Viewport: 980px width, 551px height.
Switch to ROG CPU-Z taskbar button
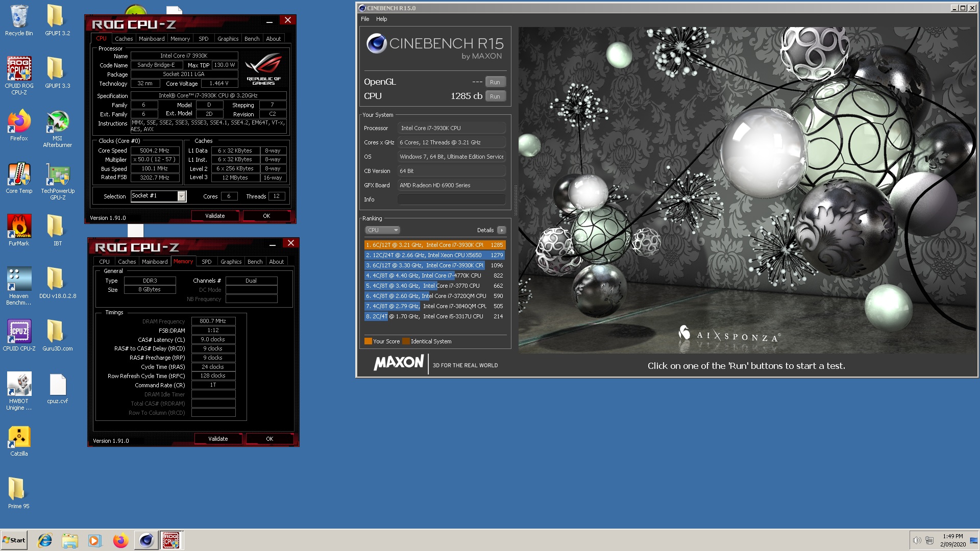[x=171, y=540]
